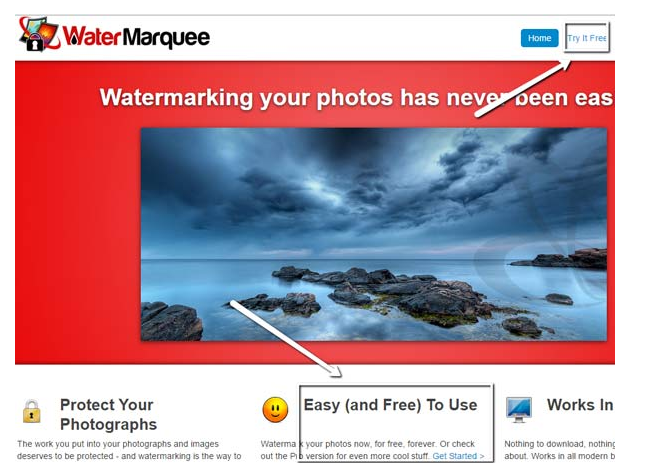Select the Works In heading

pyautogui.click(x=580, y=405)
